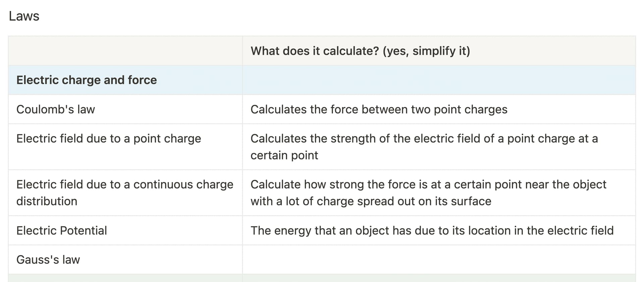Image resolution: width=644 pixels, height=282 pixels.
Task: Click "Calculates the force between two point charges"
Action: 379,110
